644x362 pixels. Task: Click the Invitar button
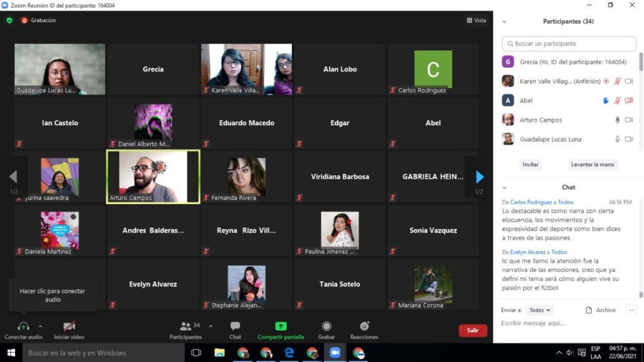coord(530,164)
